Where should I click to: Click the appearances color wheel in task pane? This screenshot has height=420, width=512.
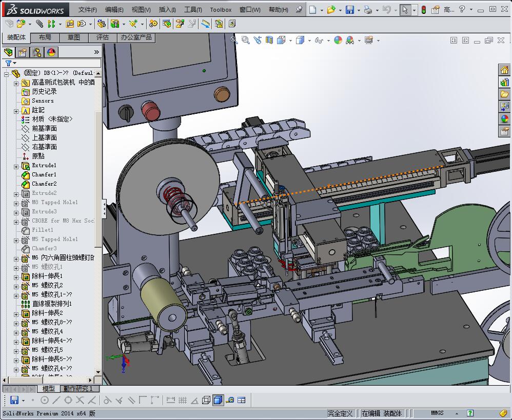[504, 119]
